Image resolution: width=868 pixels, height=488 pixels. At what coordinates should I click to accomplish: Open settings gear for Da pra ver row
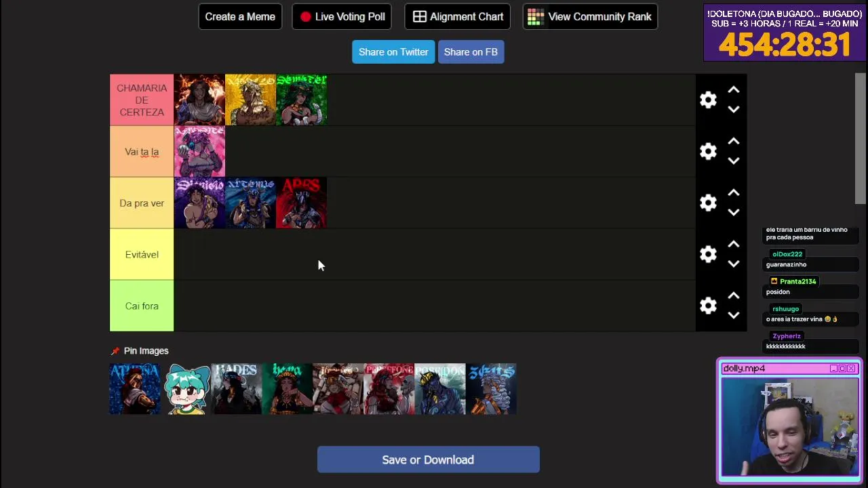coord(708,203)
